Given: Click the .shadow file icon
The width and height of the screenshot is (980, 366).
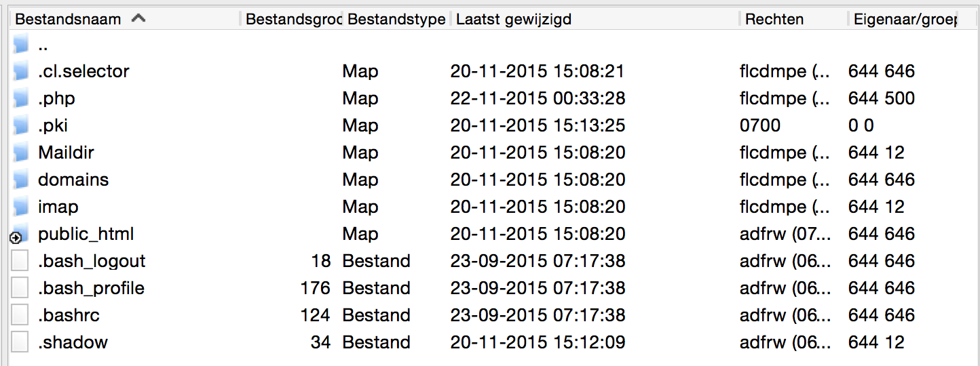Looking at the screenshot, I should [x=20, y=342].
